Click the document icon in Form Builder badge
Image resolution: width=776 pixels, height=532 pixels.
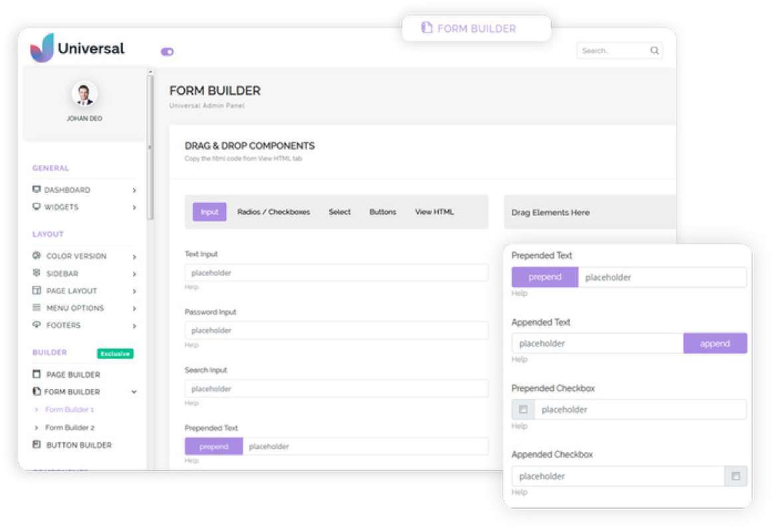coord(427,28)
